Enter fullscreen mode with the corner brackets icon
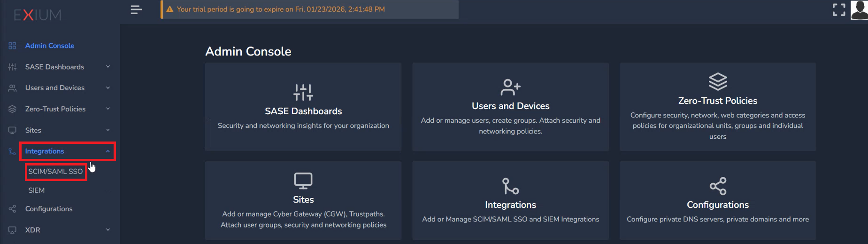Screen dimensions: 868x244 [839, 10]
